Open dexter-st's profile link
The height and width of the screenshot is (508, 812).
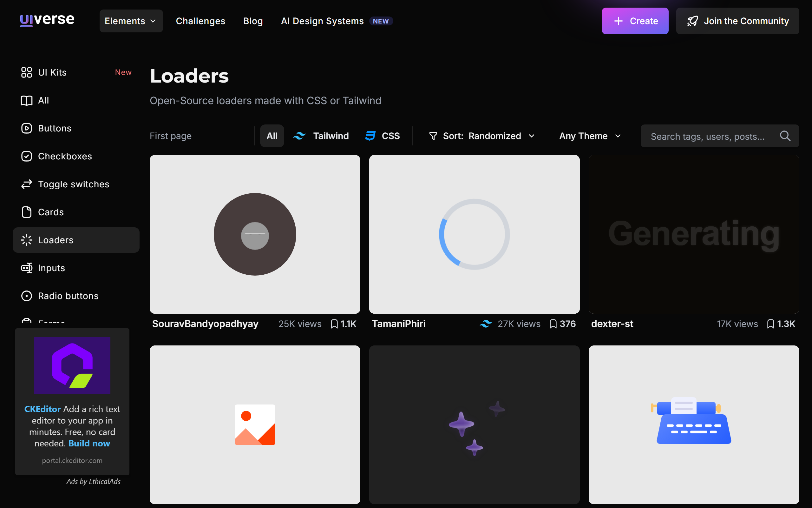(612, 324)
